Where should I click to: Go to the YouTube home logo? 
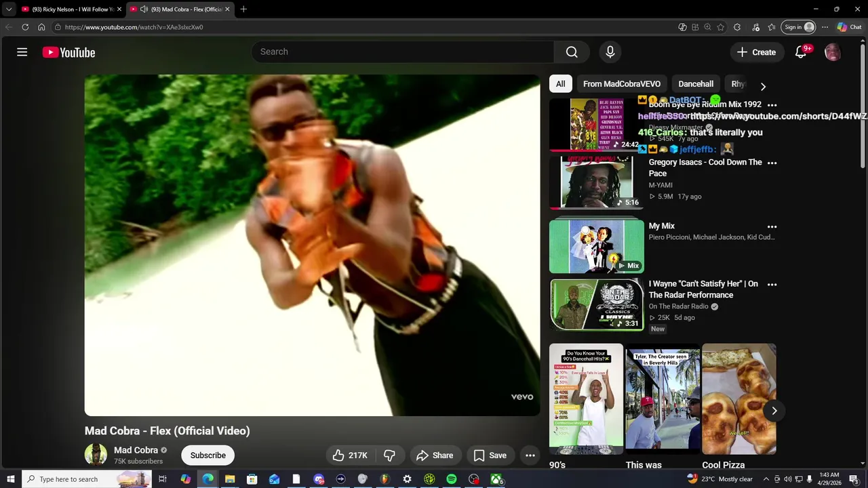click(68, 52)
